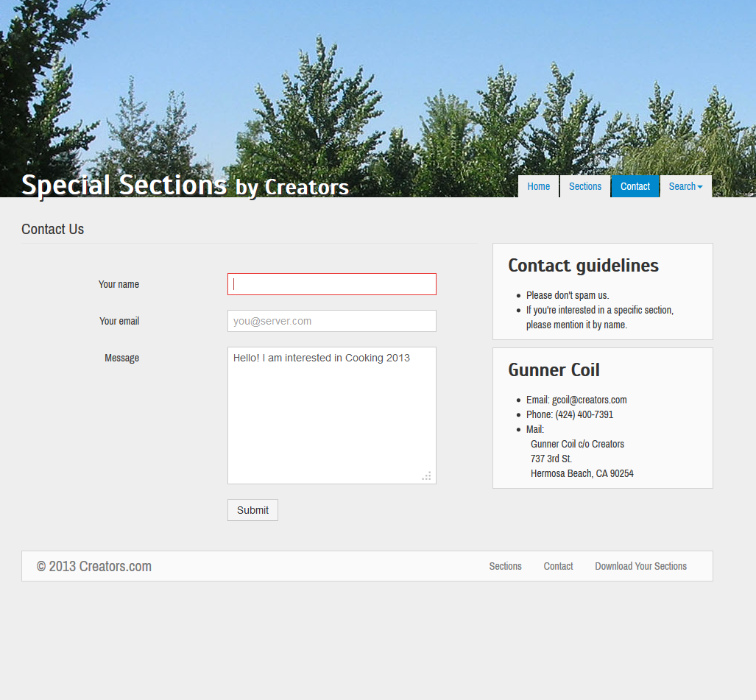
Task: Open the Home navigation tab
Action: (x=538, y=186)
